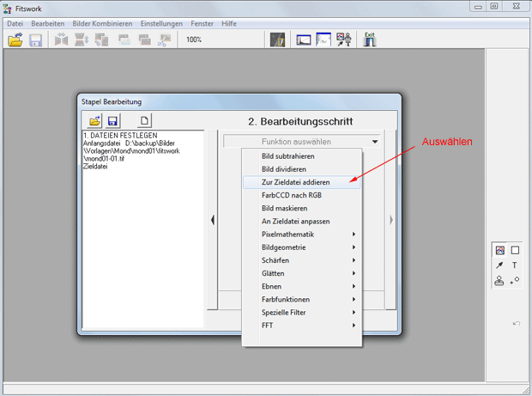Open the Funktion auswählen dropdown
The height and width of the screenshot is (396, 532).
(302, 141)
